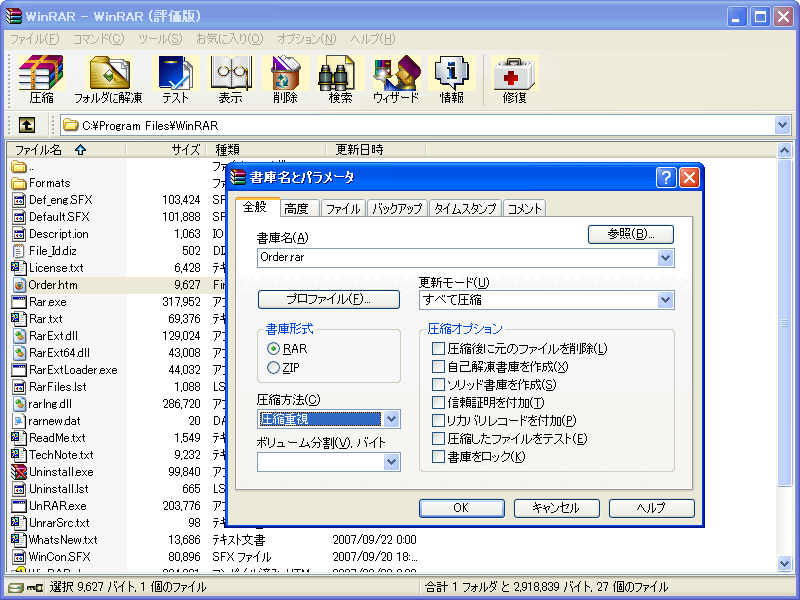
Task: Click the up-one-level folder arrow icon
Action: pyautogui.click(x=27, y=125)
